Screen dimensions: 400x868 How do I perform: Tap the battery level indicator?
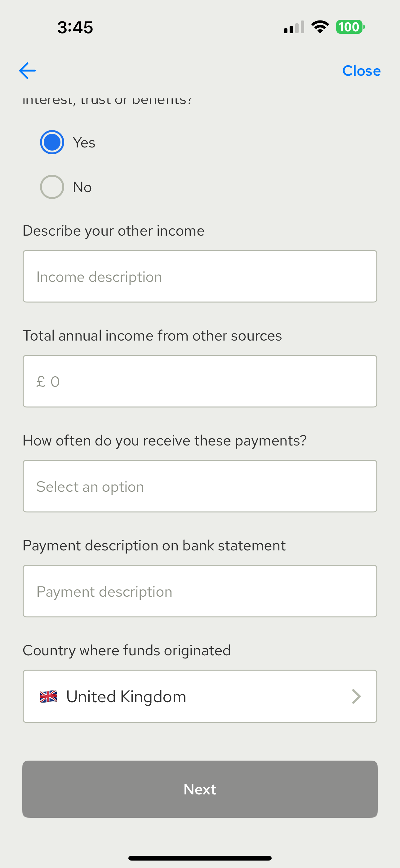(350, 27)
